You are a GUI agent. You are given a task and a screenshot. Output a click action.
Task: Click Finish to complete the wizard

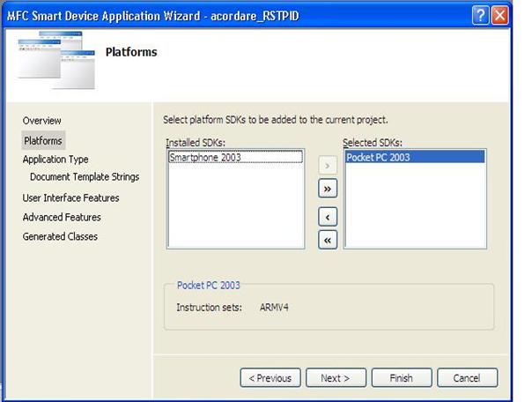(x=402, y=377)
